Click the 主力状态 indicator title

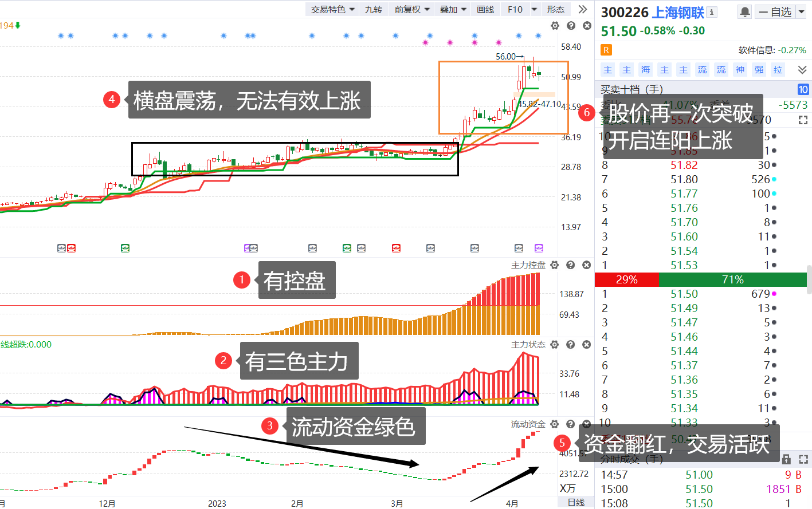pos(528,345)
